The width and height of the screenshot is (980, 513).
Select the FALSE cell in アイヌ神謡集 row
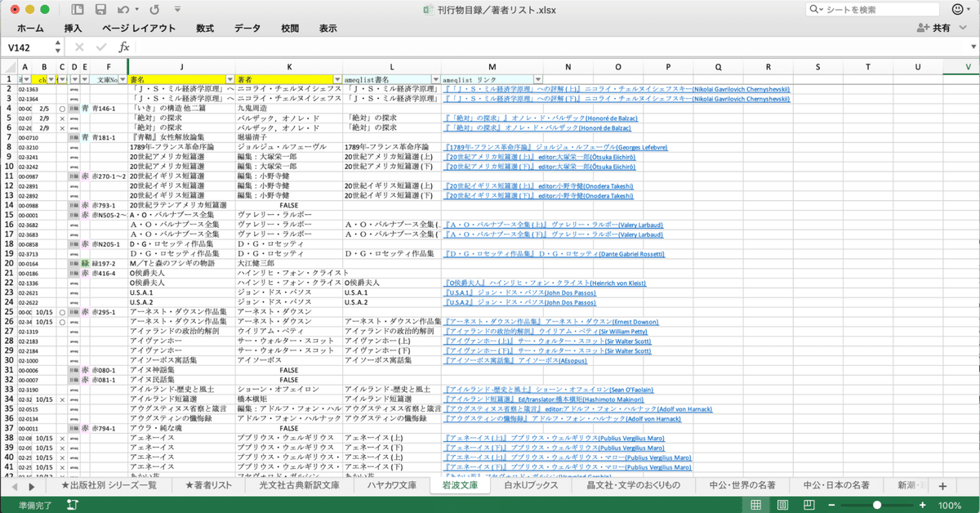289,371
